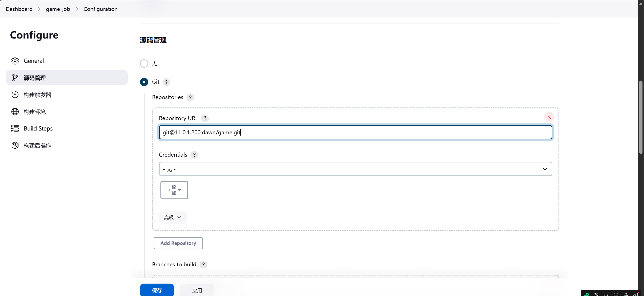Click breadcrumb chevron after game_job
Viewport: 644px width, 296px height.
point(77,9)
